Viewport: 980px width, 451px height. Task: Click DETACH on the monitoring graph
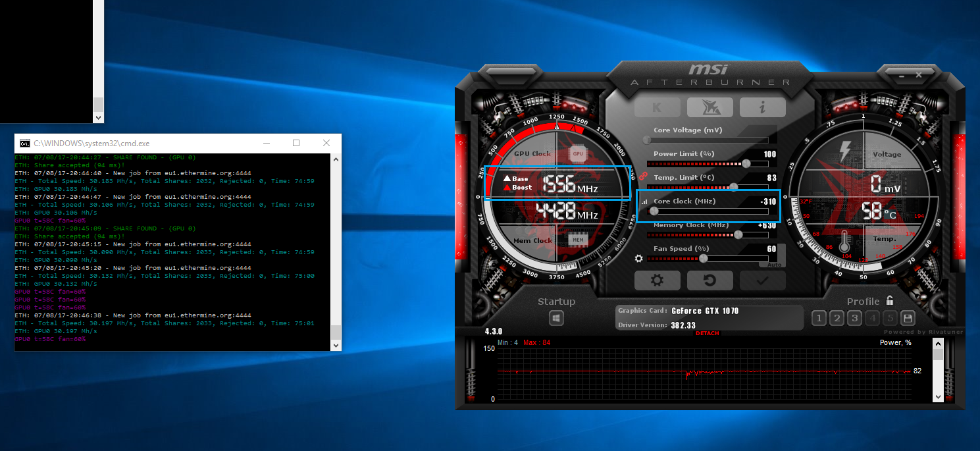[x=708, y=333]
